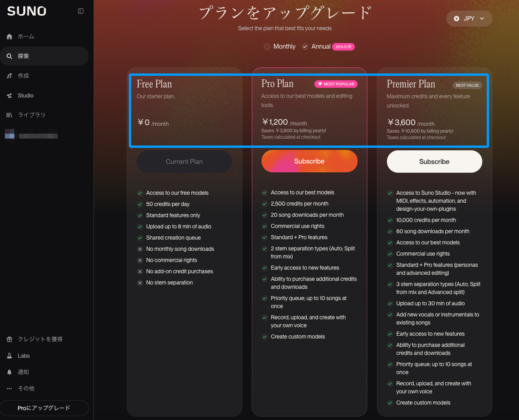Click the yen coin icon in the currency selector
Viewport: 519px width, 420px height.
456,18
